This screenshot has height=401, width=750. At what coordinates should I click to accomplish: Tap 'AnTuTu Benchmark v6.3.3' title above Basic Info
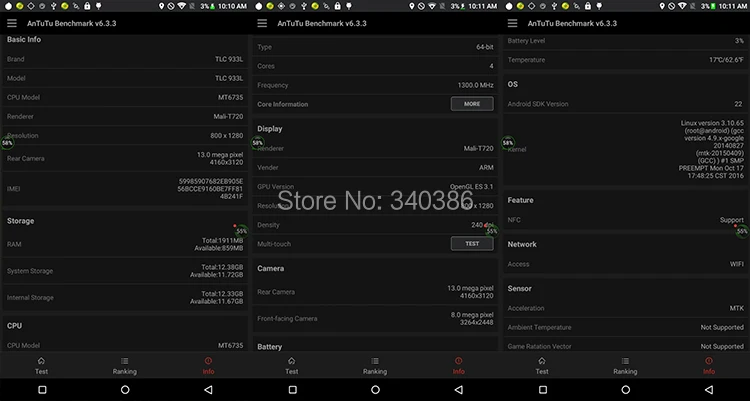point(72,23)
